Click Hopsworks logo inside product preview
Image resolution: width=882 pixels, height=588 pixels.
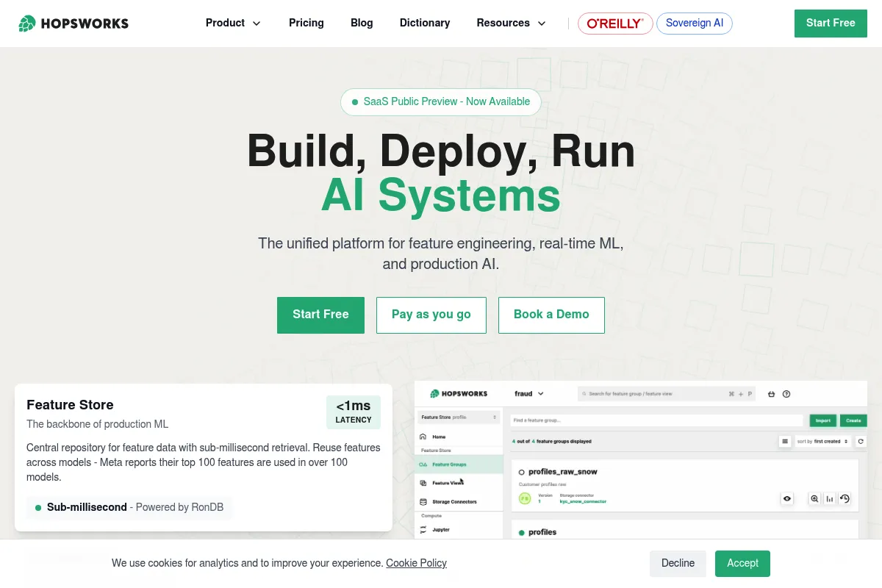[459, 394]
